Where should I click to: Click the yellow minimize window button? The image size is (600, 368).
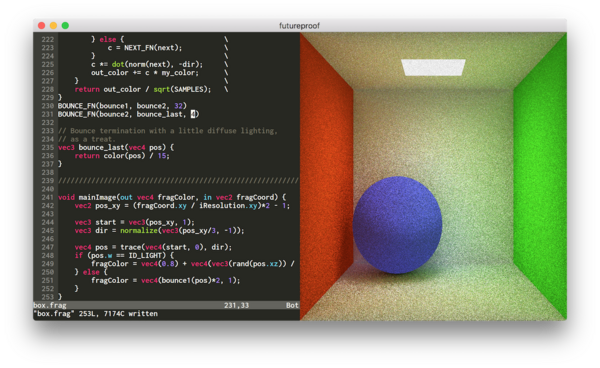coord(54,26)
